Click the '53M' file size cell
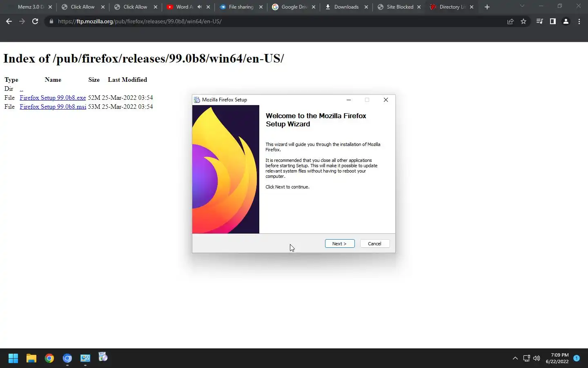588x368 pixels. point(94,107)
